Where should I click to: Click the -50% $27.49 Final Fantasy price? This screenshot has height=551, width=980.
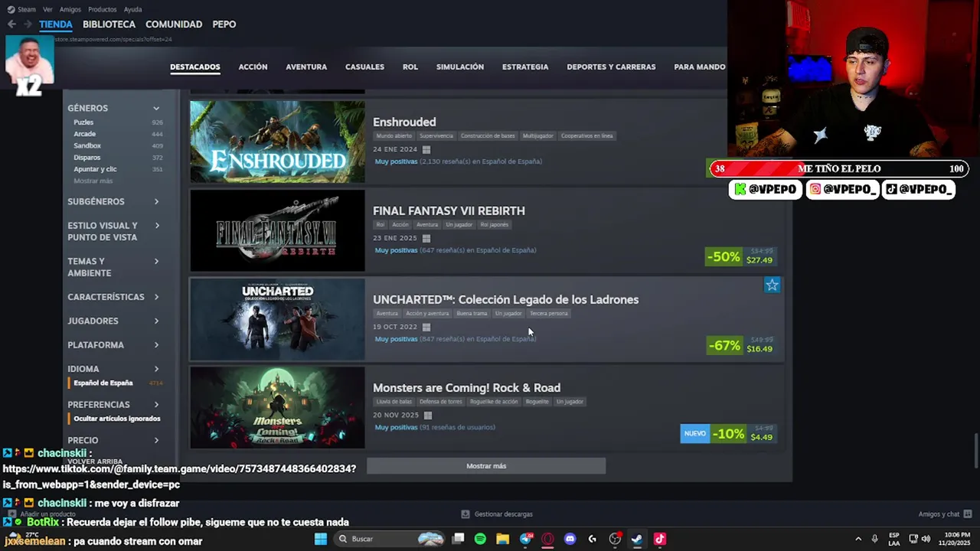(x=740, y=256)
